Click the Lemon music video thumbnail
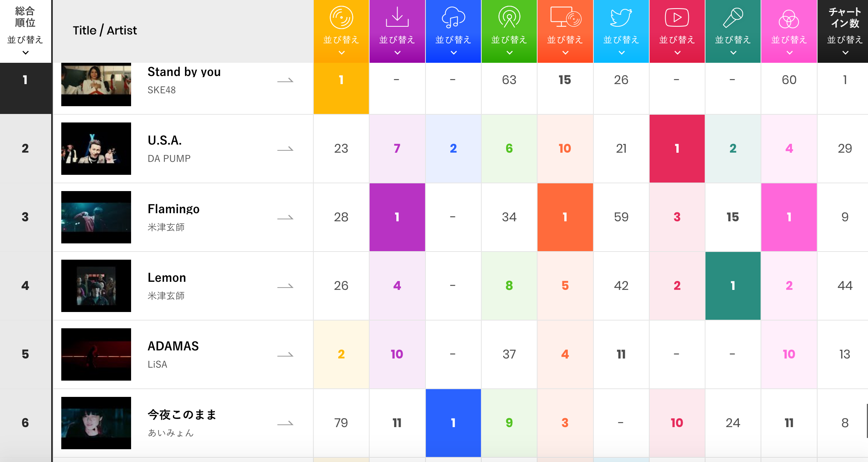The image size is (868, 462). click(96, 286)
